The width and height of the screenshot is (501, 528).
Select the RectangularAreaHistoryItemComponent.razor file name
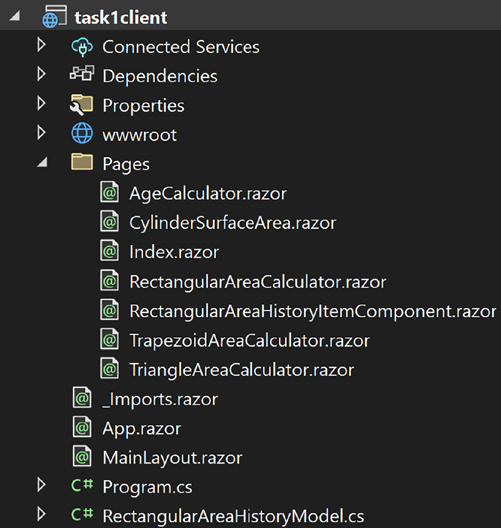click(x=313, y=311)
